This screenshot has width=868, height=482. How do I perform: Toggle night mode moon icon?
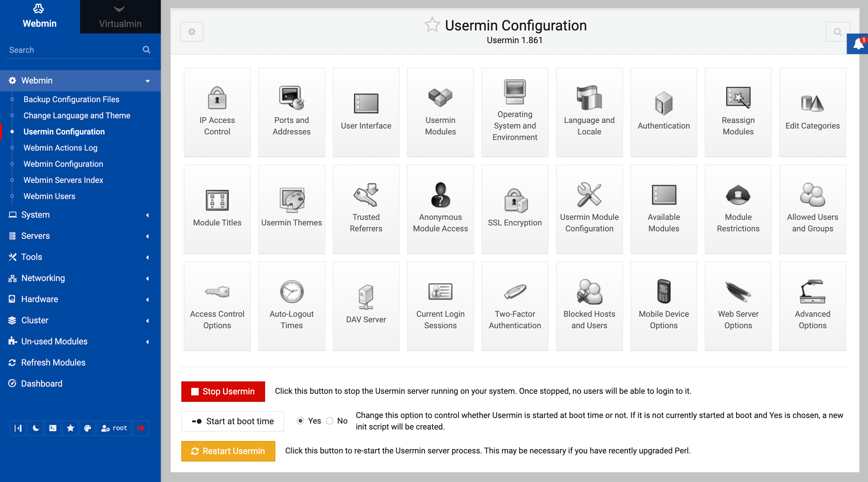(x=35, y=428)
